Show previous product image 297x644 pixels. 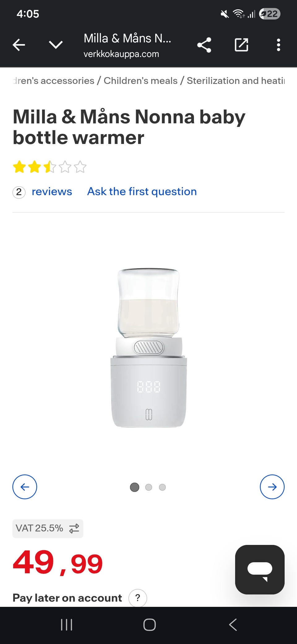point(25,487)
